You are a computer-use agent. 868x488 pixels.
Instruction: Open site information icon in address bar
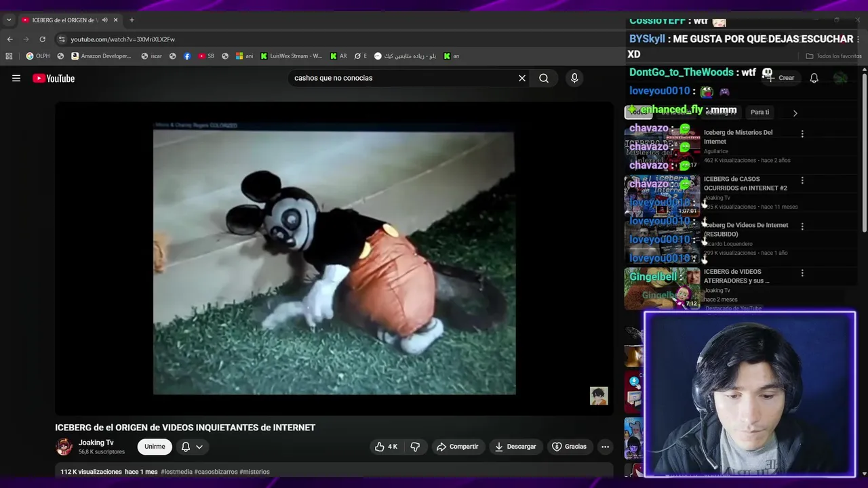(x=62, y=39)
